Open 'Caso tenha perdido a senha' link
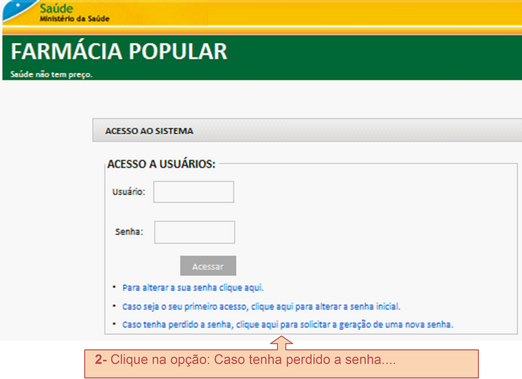 [288, 324]
